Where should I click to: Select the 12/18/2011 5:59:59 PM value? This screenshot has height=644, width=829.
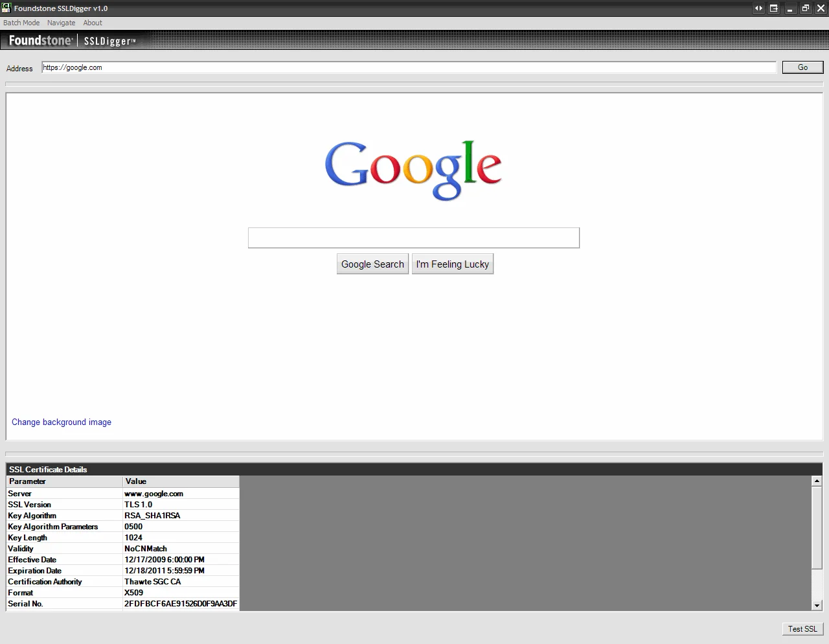point(181,571)
